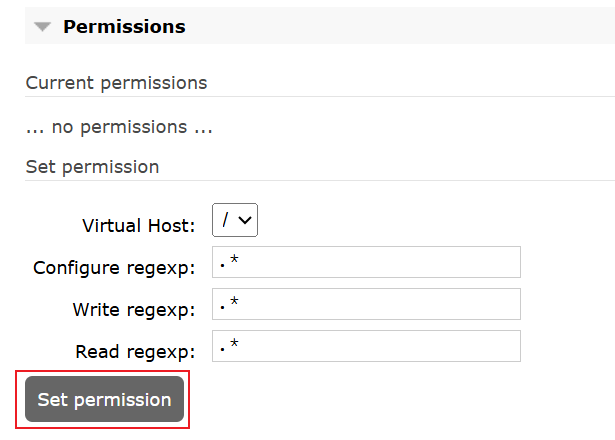The width and height of the screenshot is (615, 440).
Task: Click the Virtual Host chevron arrow
Action: (x=245, y=220)
